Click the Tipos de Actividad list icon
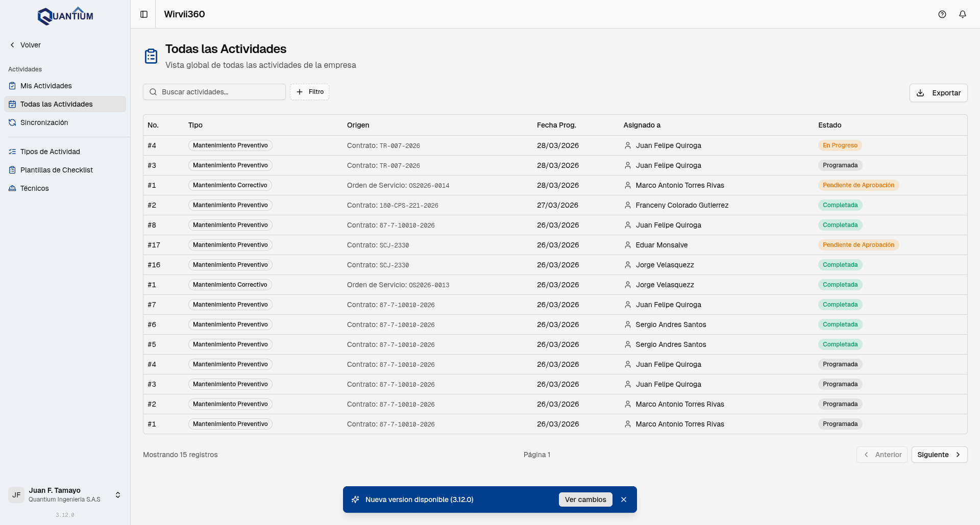 tap(12, 152)
